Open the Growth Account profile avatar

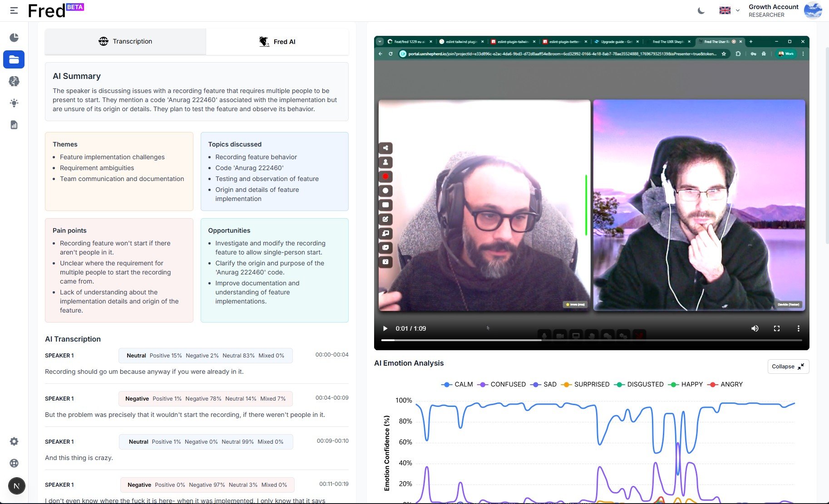click(x=813, y=10)
